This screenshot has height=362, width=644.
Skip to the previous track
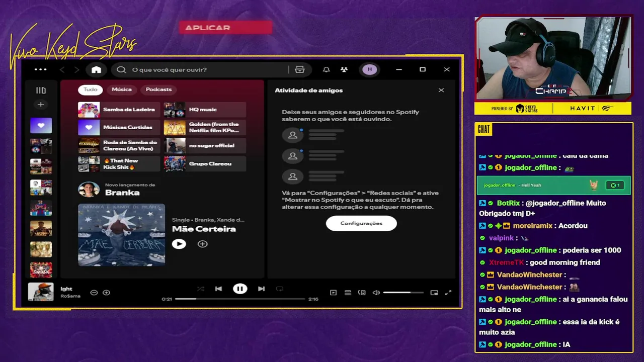[218, 289]
